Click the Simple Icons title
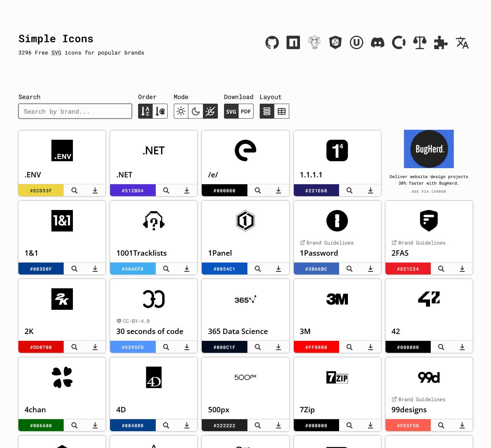 56,39
